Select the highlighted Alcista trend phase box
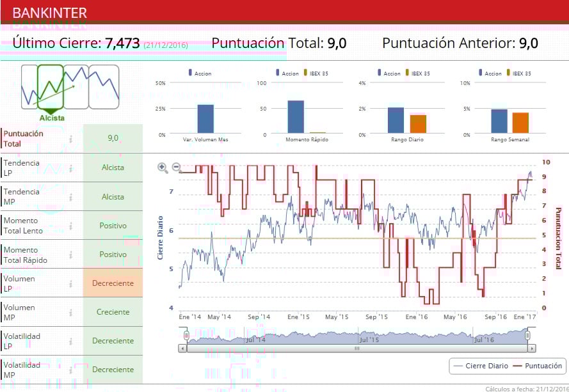This screenshot has width=569, height=392. coord(51,87)
